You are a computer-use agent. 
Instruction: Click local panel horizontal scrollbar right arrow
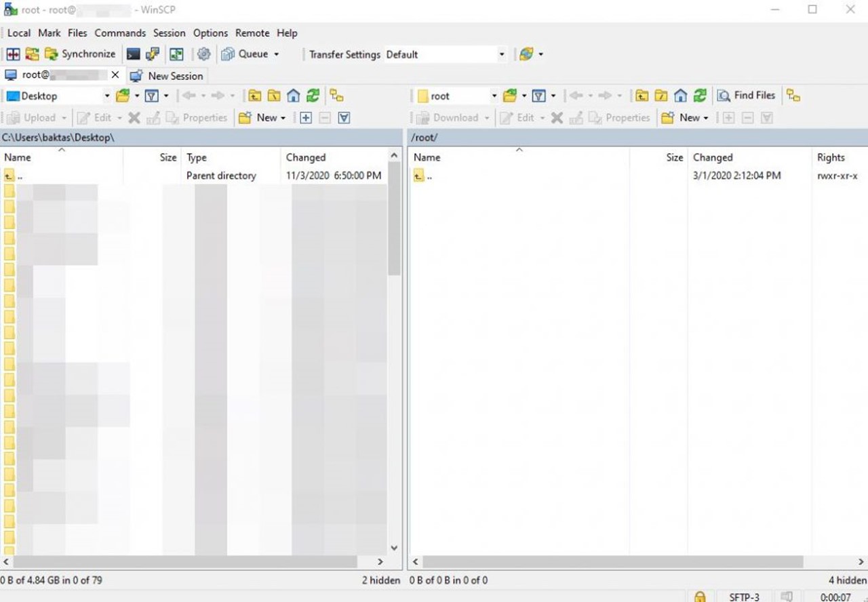click(x=380, y=562)
